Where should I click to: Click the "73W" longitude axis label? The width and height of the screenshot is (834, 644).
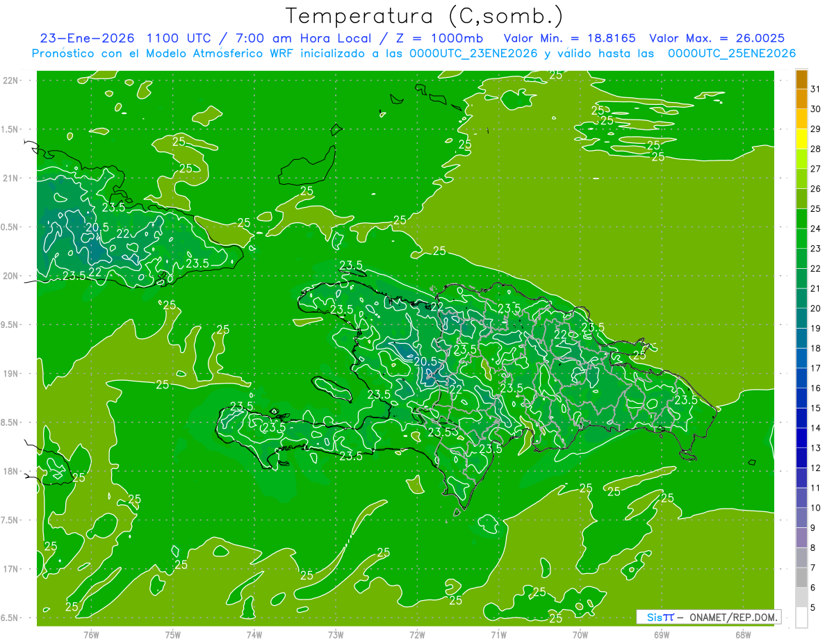click(336, 634)
